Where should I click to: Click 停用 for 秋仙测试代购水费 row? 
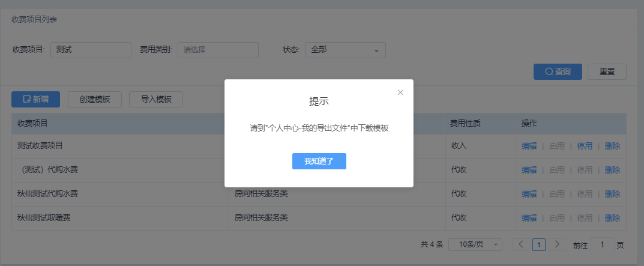(x=585, y=193)
